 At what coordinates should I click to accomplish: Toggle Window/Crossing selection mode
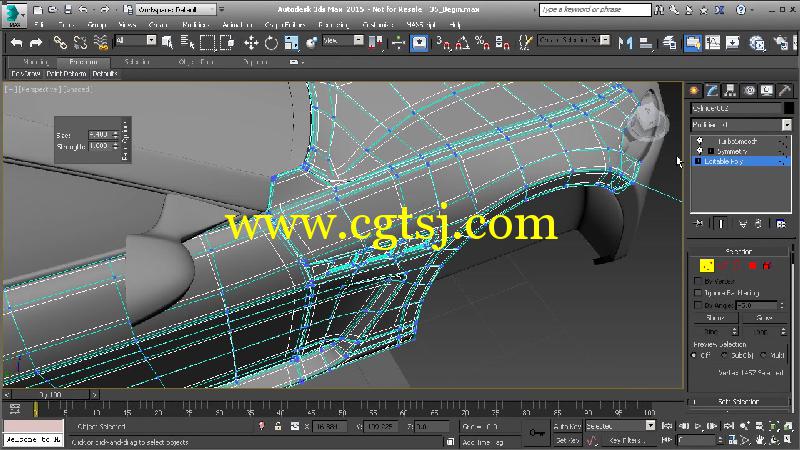click(x=227, y=43)
